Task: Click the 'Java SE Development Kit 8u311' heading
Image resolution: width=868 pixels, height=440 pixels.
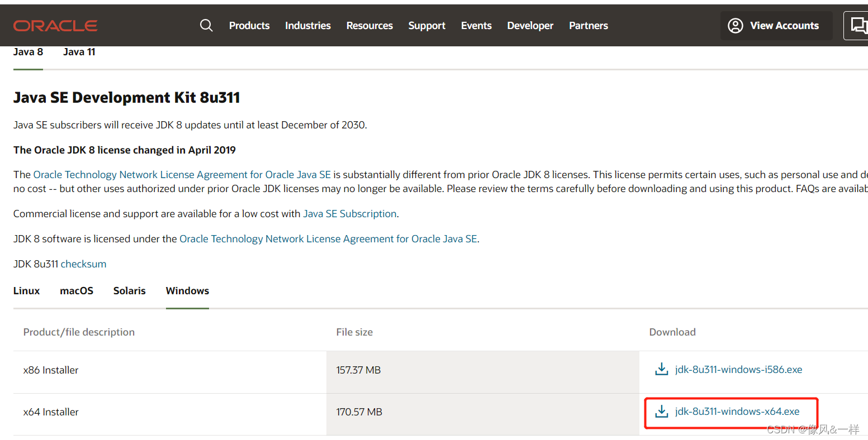Action: coord(127,98)
